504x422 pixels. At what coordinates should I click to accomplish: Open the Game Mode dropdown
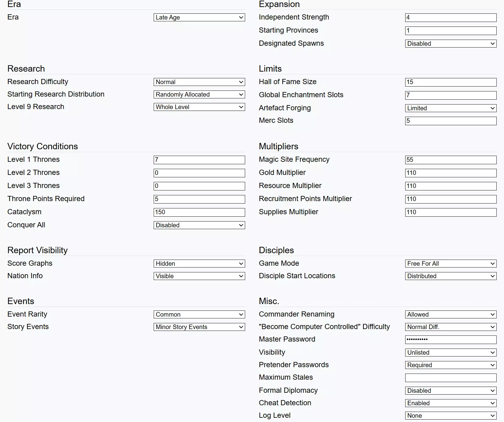tap(451, 264)
